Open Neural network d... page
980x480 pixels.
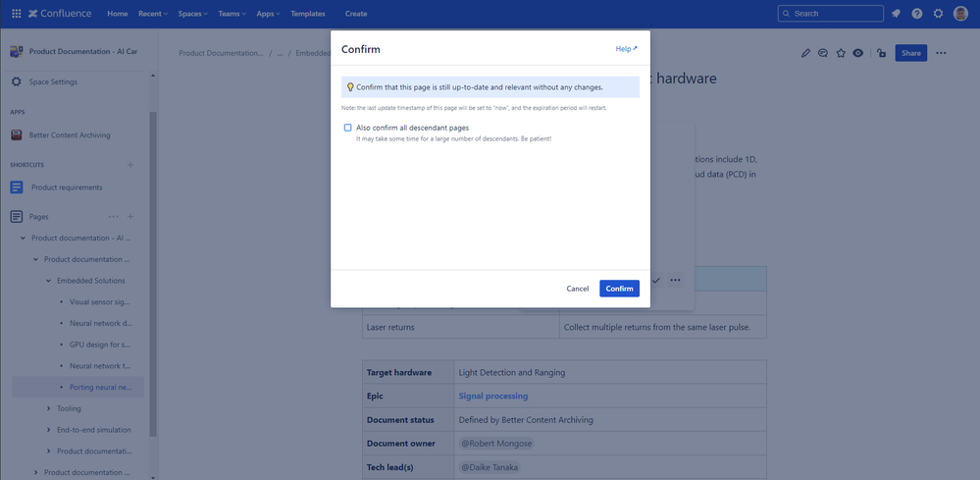[x=101, y=323]
